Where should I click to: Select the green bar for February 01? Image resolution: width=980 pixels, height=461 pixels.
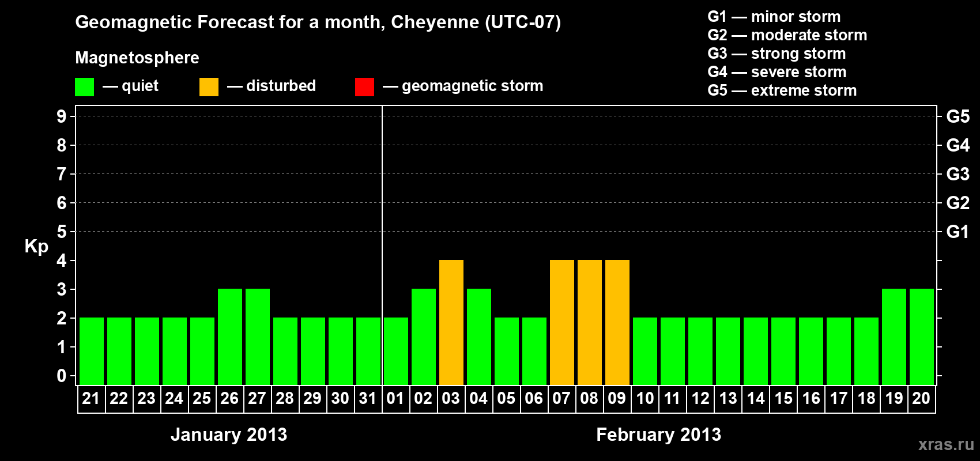click(x=396, y=352)
